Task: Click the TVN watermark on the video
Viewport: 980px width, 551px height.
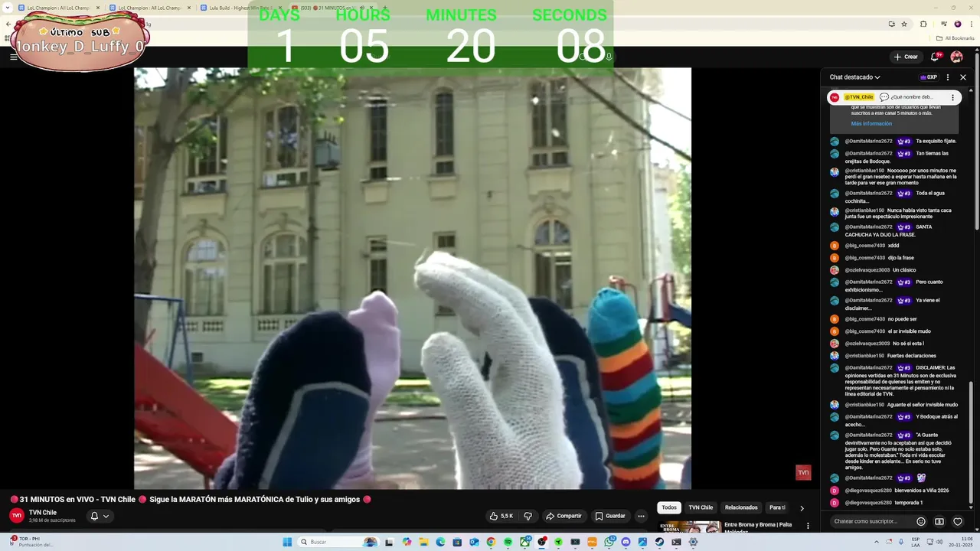Action: click(x=803, y=473)
